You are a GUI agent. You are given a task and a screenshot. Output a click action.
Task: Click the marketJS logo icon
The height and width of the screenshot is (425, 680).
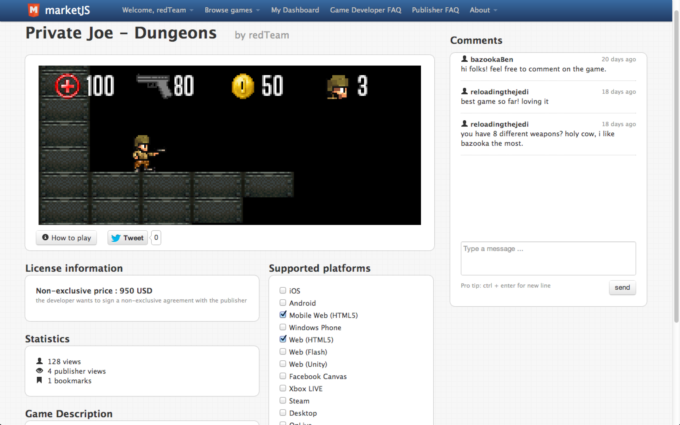pos(33,10)
